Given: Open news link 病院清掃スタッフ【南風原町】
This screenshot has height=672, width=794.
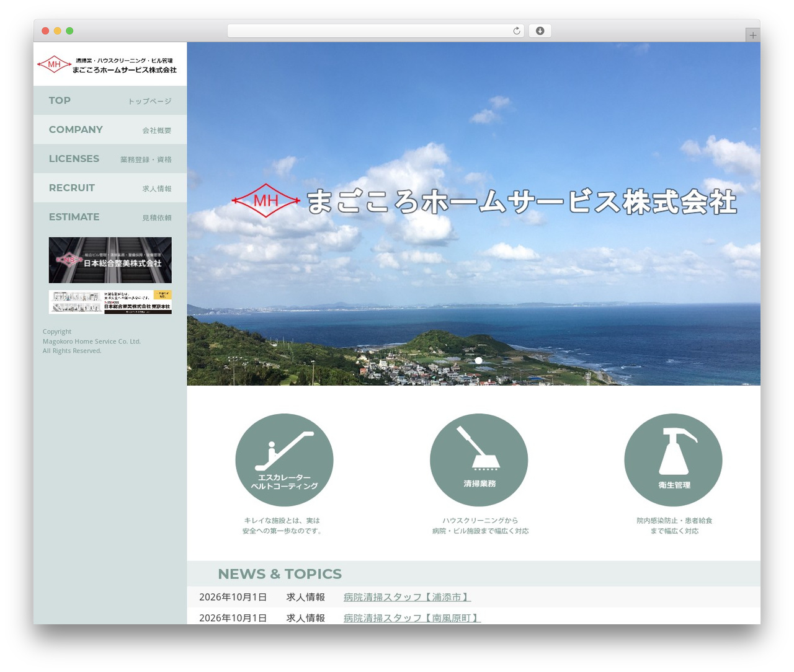Looking at the screenshot, I should (412, 618).
